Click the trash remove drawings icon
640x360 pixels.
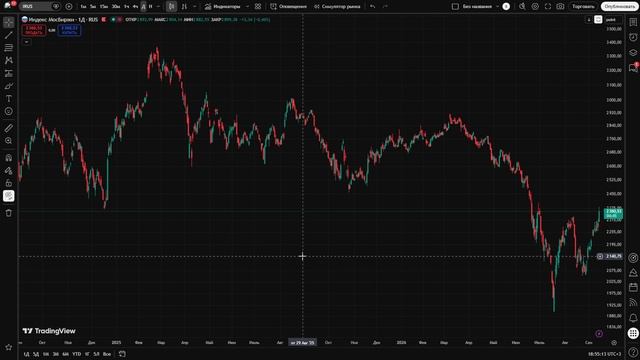pos(9,213)
